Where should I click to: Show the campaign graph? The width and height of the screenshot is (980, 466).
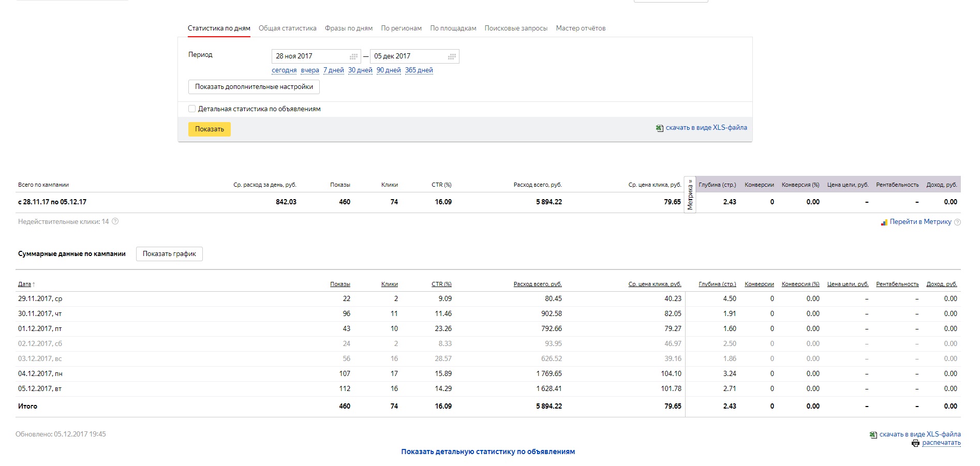tap(169, 254)
